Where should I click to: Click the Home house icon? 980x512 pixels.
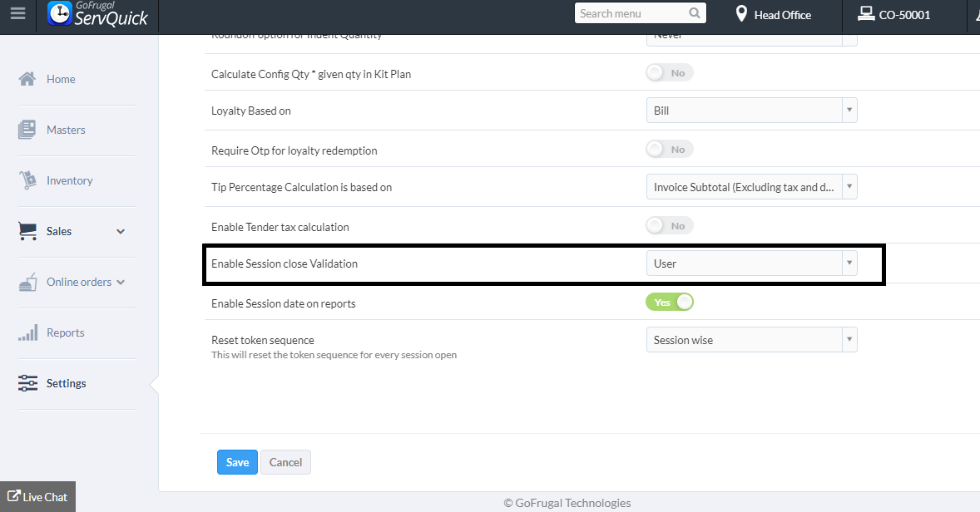[x=27, y=79]
